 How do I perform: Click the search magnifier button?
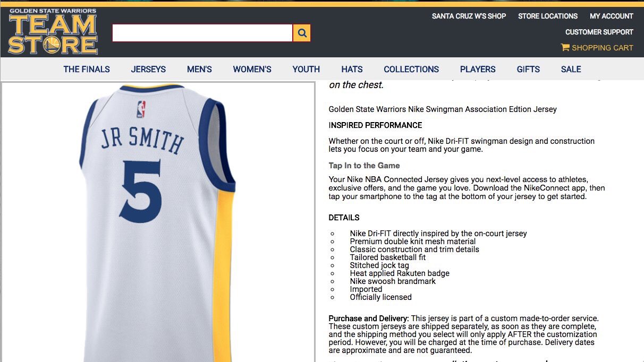tap(302, 33)
